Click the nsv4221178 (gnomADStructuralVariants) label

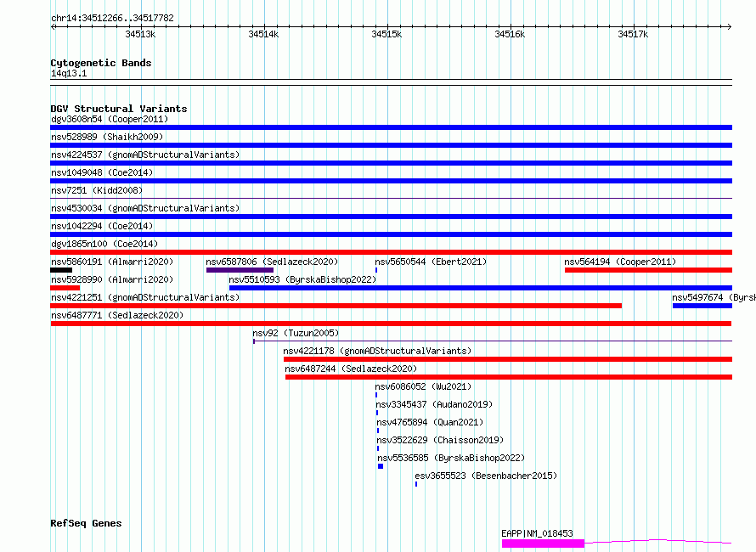377,351
